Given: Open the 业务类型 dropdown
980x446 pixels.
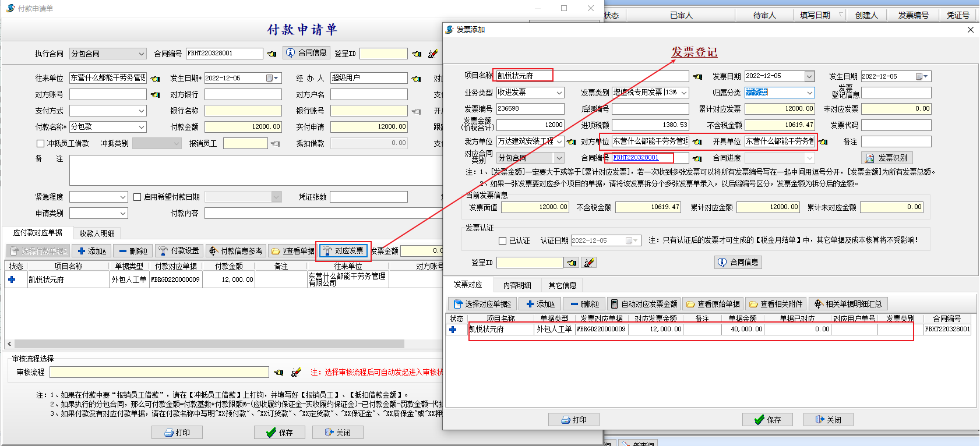Looking at the screenshot, I should tap(559, 93).
